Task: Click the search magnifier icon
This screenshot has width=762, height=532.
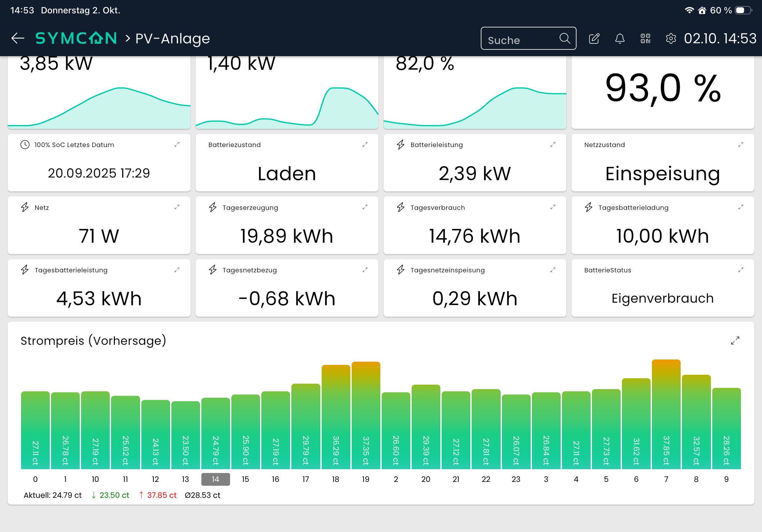Action: coord(564,39)
